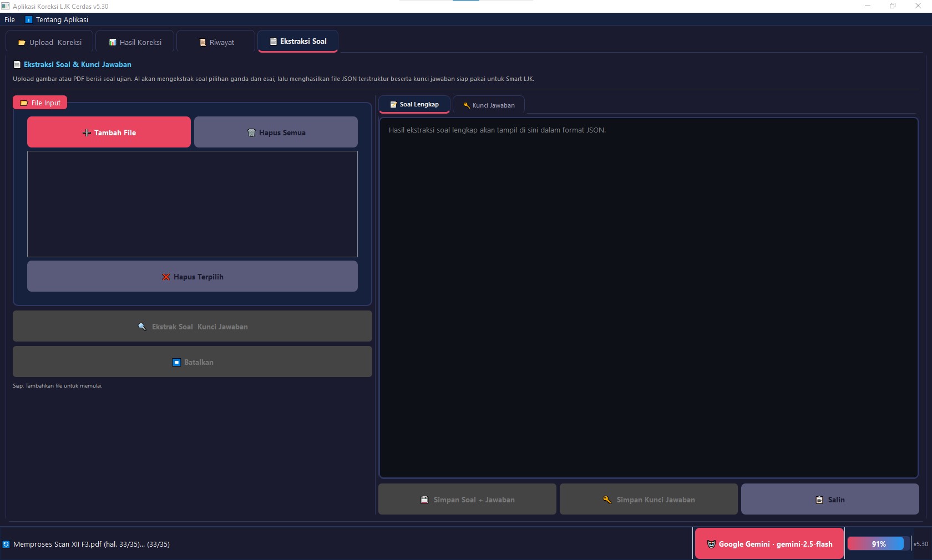The width and height of the screenshot is (932, 560).
Task: Switch to the Kunci Jawaban sub-tab
Action: (489, 105)
